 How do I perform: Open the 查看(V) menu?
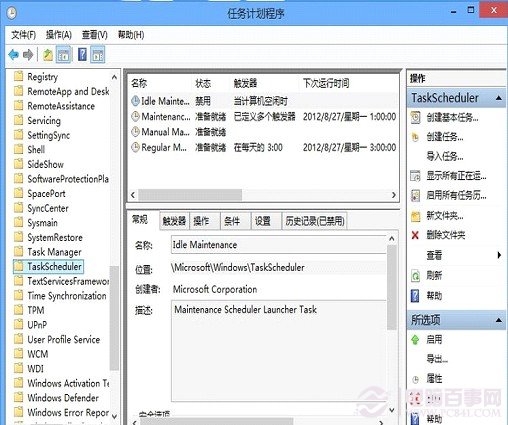(x=95, y=35)
